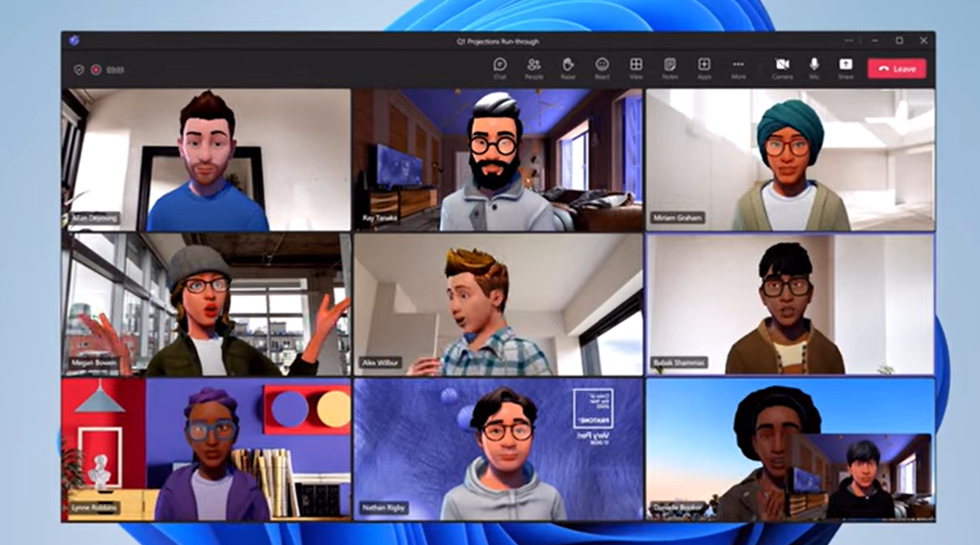Toggle the Camera off
Viewport: 980px width, 545px height.
point(782,67)
